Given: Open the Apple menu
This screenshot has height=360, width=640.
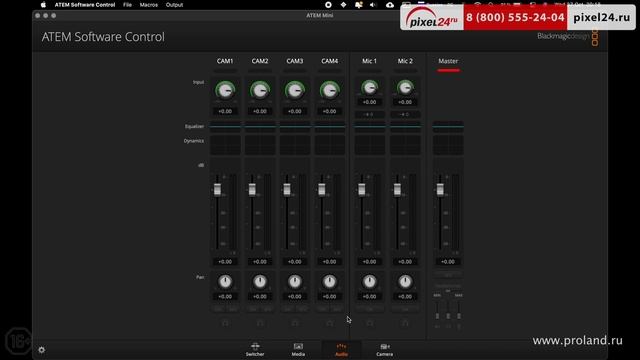Looking at the screenshot, I should (43, 5).
